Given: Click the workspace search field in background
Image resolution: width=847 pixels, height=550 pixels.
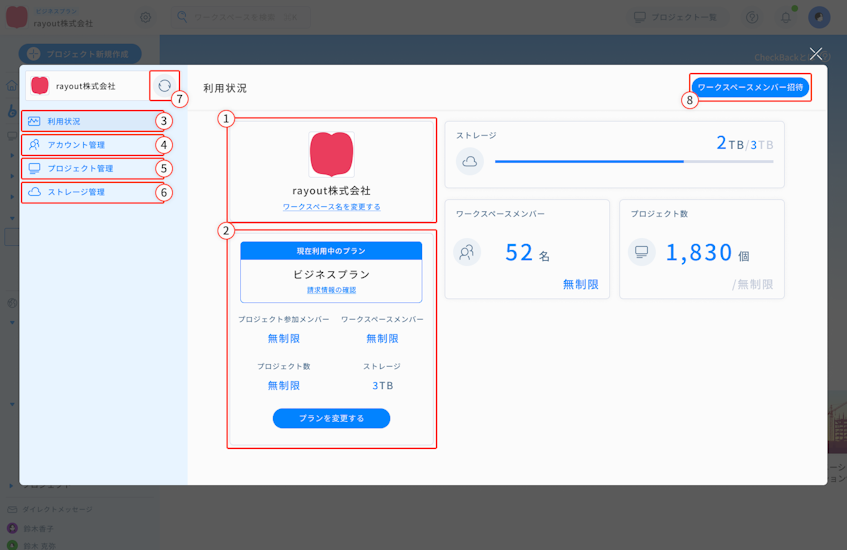Looking at the screenshot, I should (x=241, y=17).
